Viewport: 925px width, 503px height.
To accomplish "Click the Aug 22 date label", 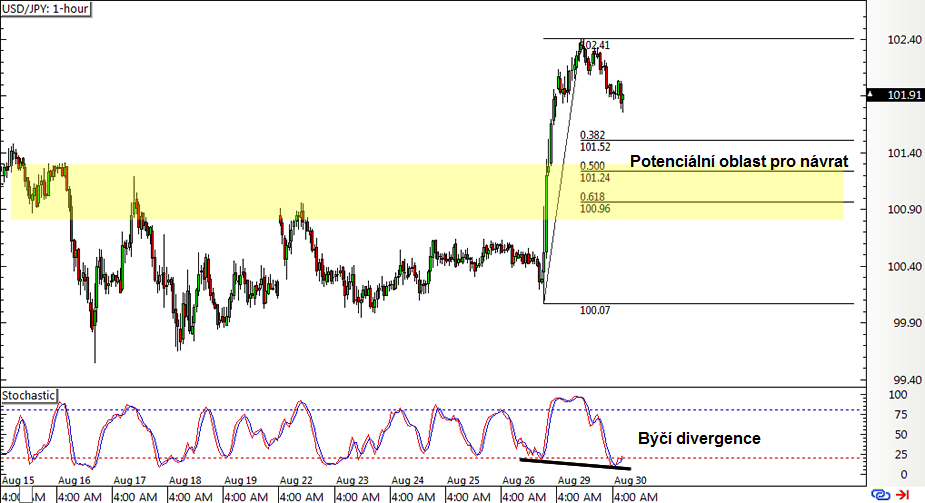I will pyautogui.click(x=296, y=481).
